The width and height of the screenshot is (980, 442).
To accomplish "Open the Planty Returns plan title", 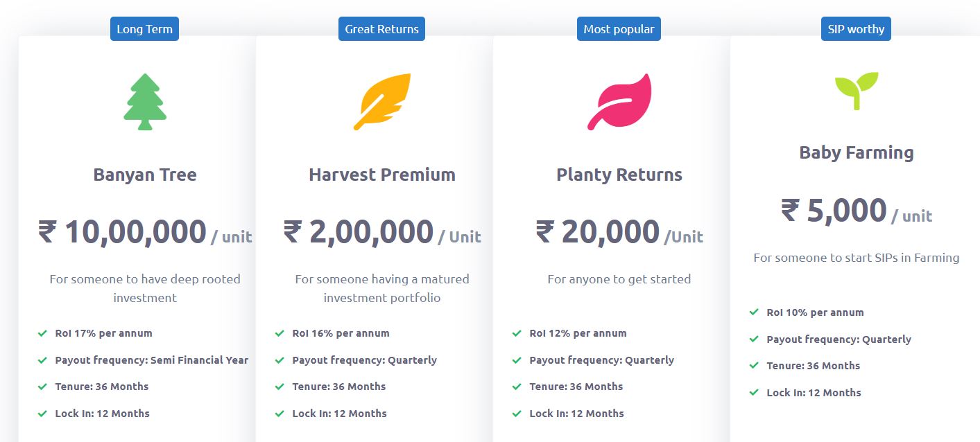I will (x=619, y=175).
